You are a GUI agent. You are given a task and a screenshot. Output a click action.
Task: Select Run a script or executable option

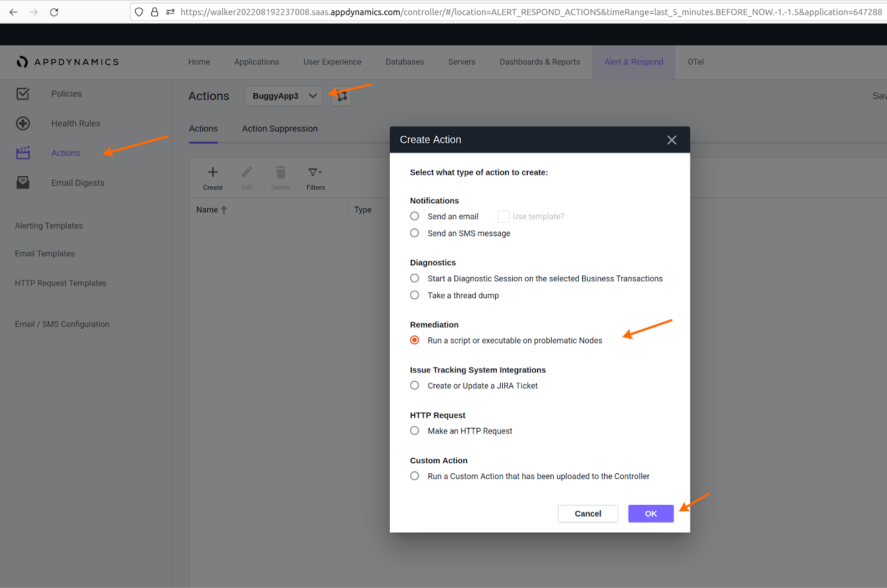point(415,340)
